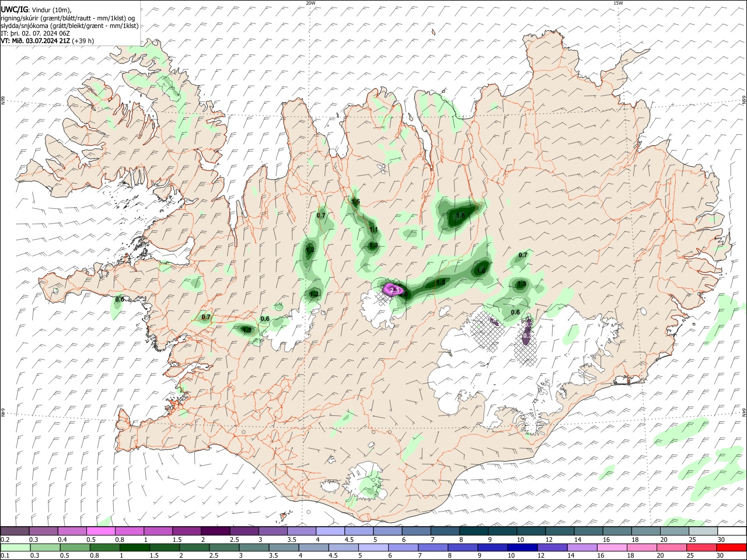Screen dimensions: 747x560
Task: Select the light green 0.3 swatch in the lower legend
Action: point(44,547)
